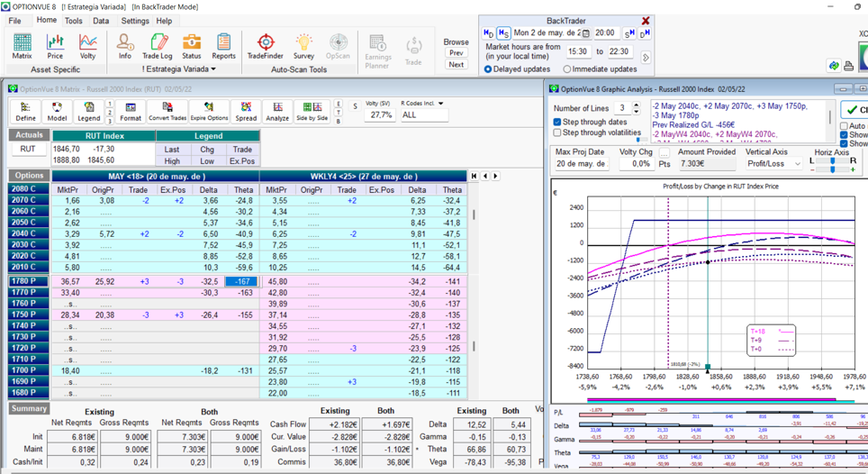The width and height of the screenshot is (868, 474).
Task: Toggle Step through dates checkbox
Action: click(557, 122)
